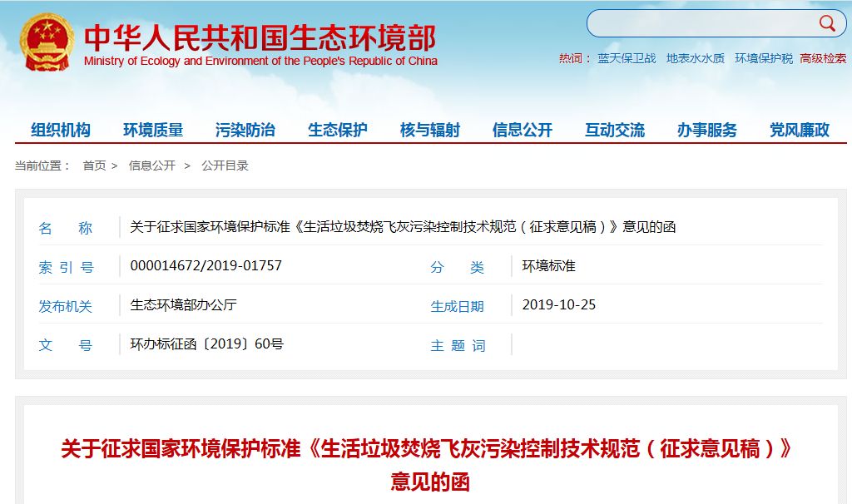This screenshot has height=504, width=852.
Task: Go to 公开目录 in breadcrumb
Action: point(225,166)
